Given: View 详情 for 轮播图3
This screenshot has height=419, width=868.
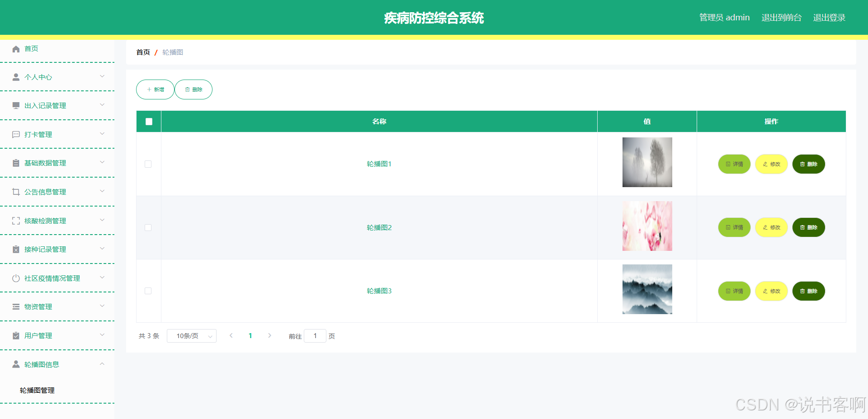Looking at the screenshot, I should [734, 291].
